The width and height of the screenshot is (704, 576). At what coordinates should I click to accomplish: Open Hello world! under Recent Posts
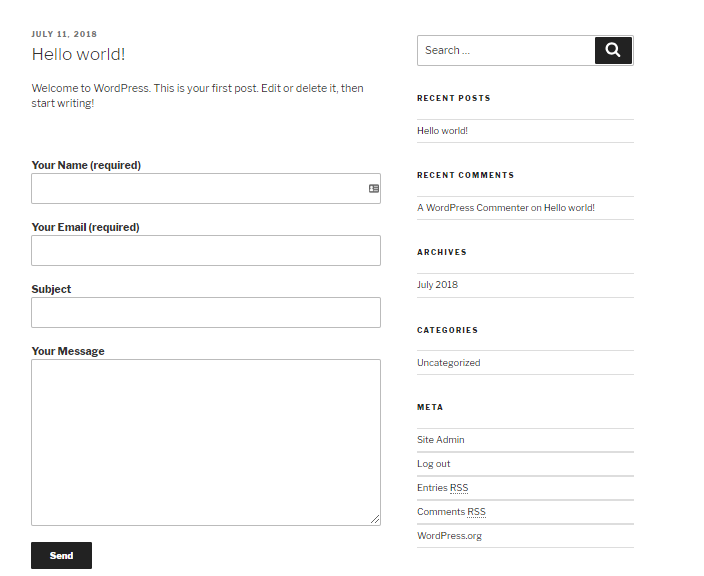(442, 131)
